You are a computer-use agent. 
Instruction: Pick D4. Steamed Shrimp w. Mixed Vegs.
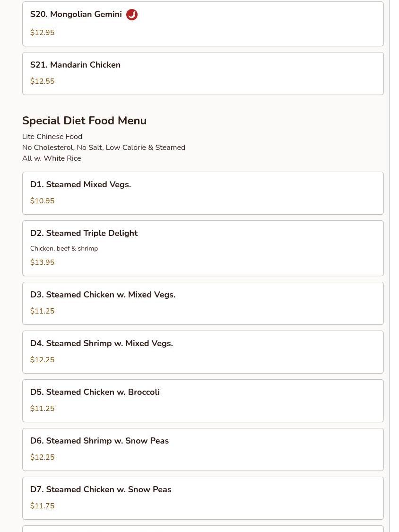[x=101, y=344]
